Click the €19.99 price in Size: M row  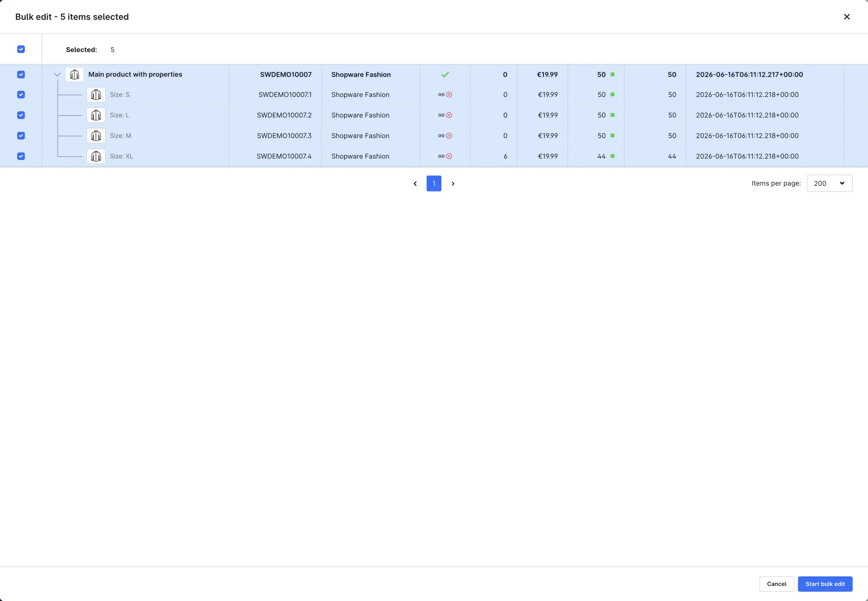click(548, 136)
